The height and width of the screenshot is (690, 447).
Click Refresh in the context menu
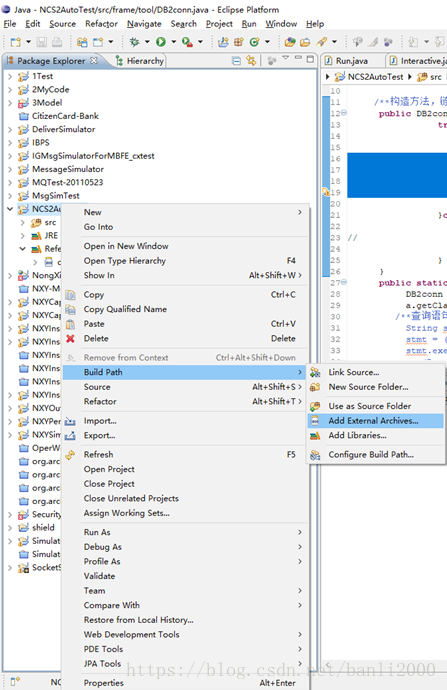(185, 455)
